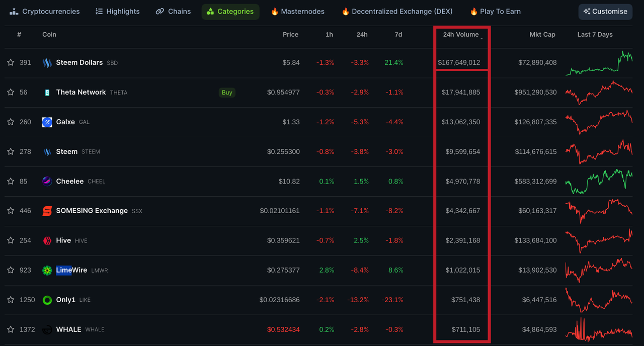
Task: Click the Buy button for Theta Network
Action: (x=227, y=93)
